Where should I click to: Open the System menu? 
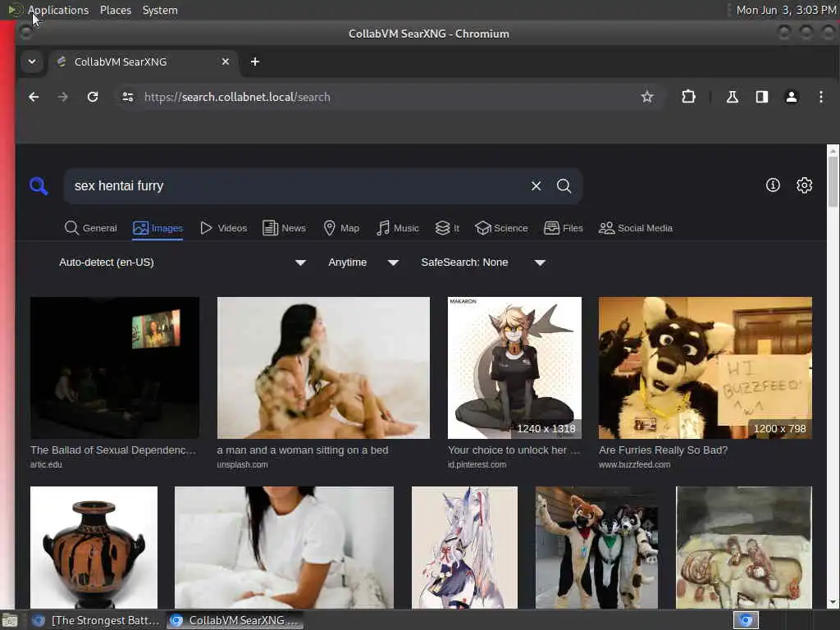160,10
